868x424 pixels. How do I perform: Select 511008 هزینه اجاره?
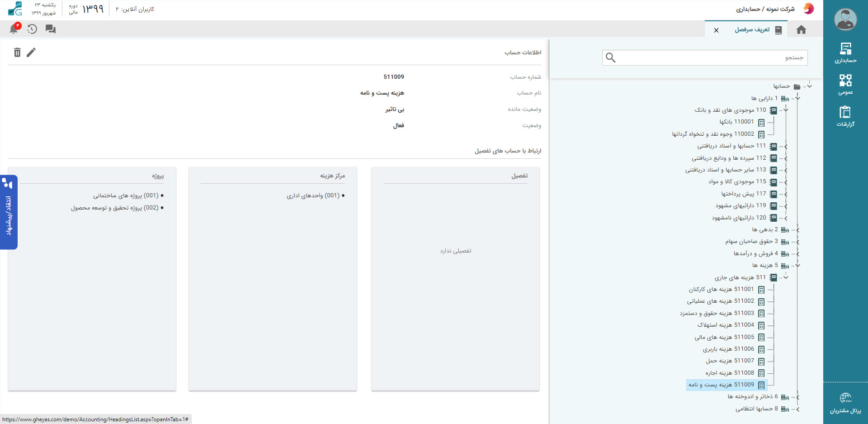pos(730,373)
